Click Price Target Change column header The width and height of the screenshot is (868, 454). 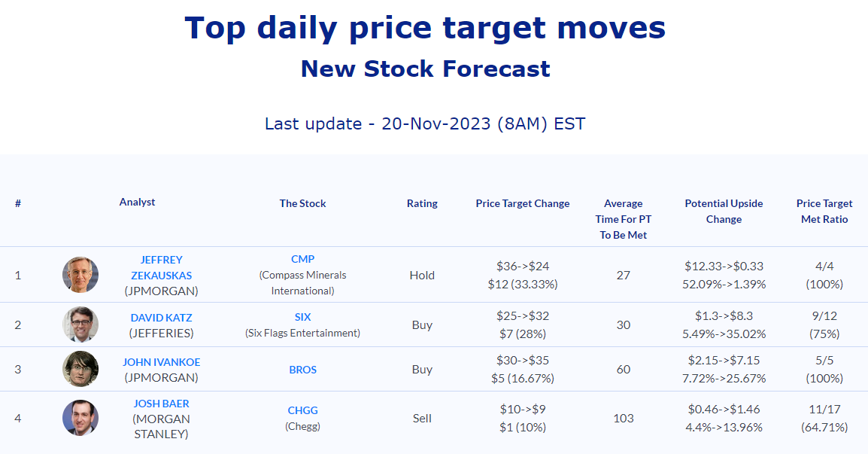pos(523,203)
